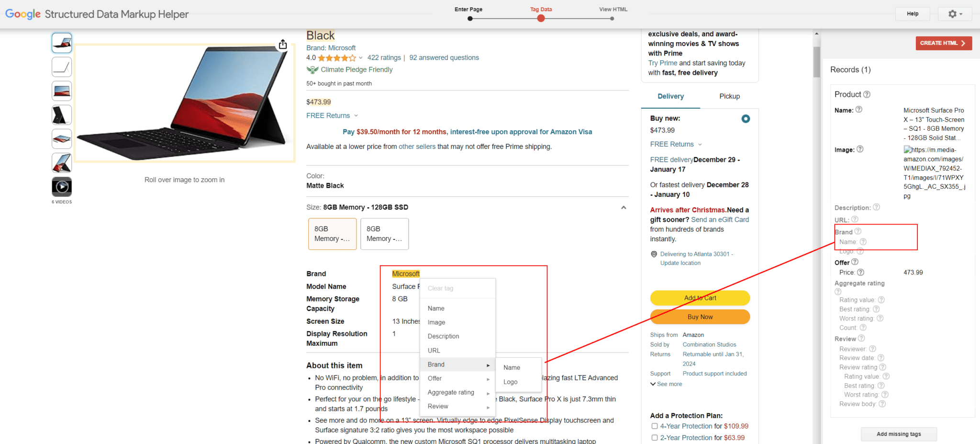Open the settings gear menu
The width and height of the screenshot is (980, 444).
(x=955, y=14)
